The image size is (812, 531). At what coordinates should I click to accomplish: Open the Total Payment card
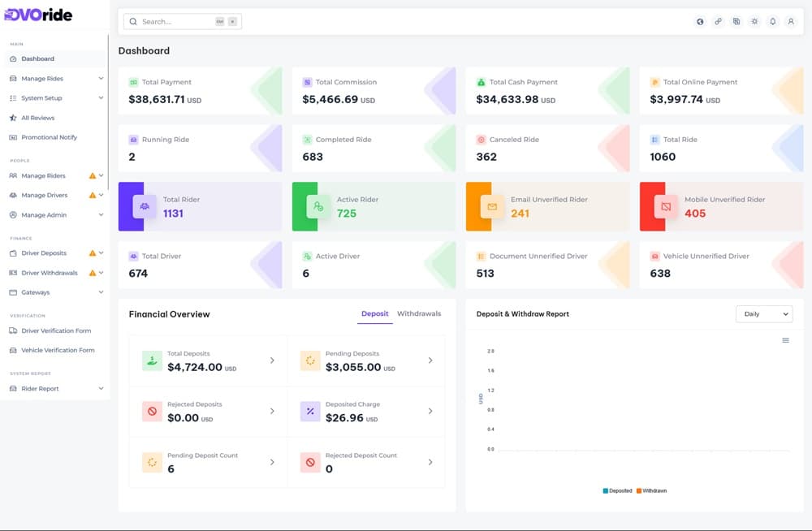coord(201,91)
